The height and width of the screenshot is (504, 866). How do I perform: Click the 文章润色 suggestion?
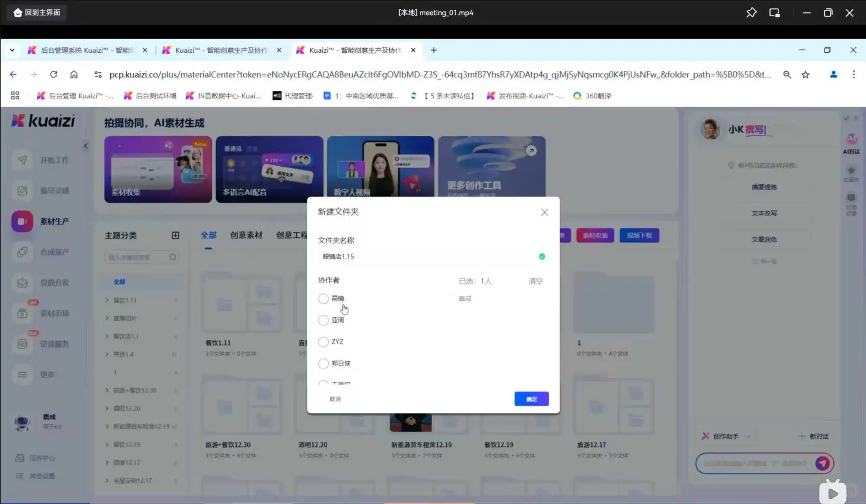[x=764, y=239]
